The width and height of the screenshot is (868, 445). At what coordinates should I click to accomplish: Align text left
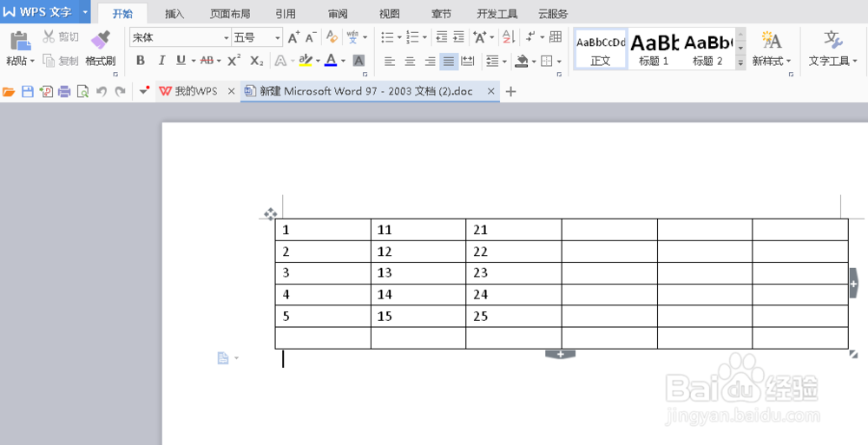[390, 61]
